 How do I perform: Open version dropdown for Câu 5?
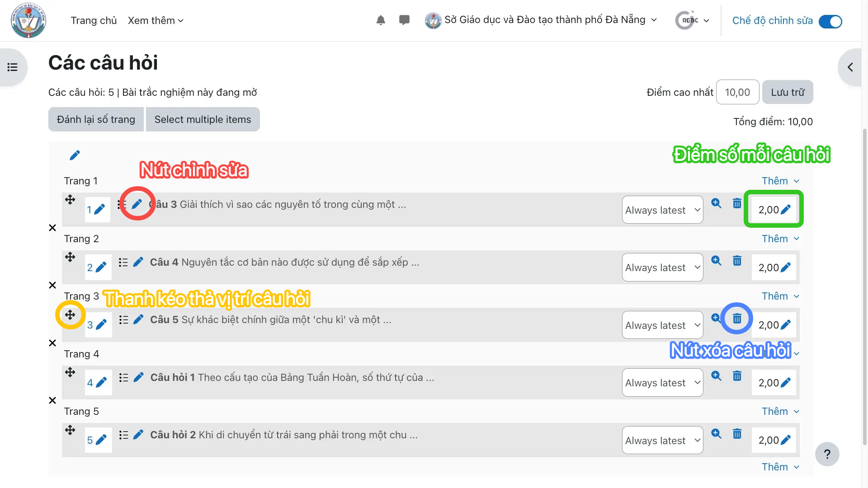tap(662, 325)
